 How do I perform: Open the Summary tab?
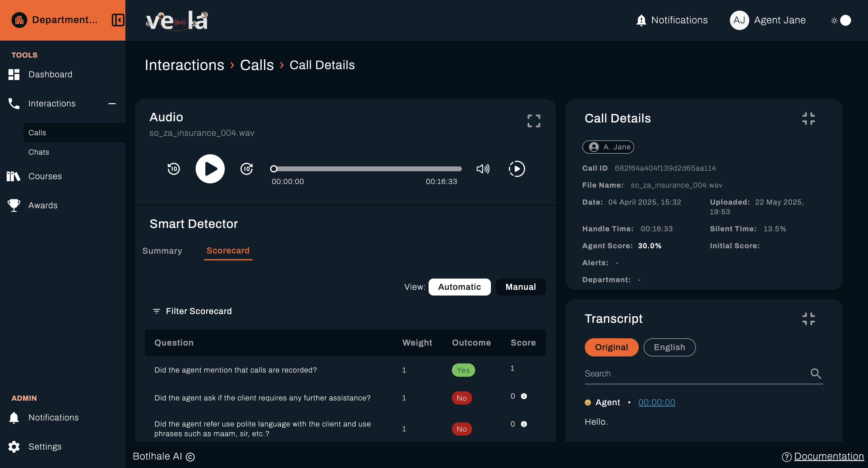[162, 251]
